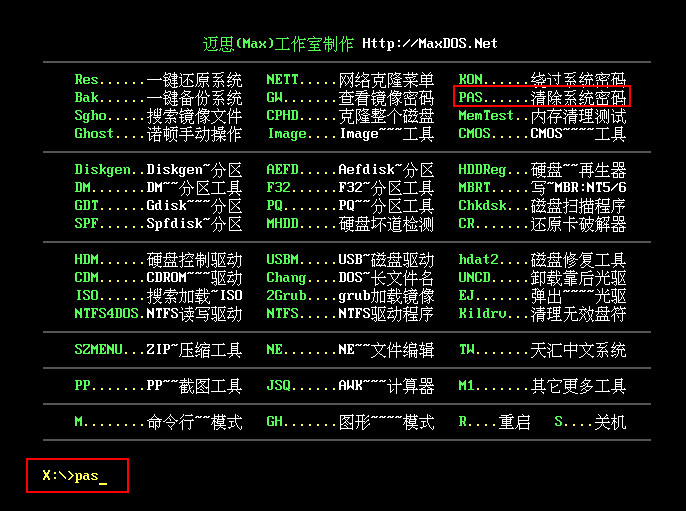Select the Bak one-key backup entry
686x511 pixels.
(158, 98)
